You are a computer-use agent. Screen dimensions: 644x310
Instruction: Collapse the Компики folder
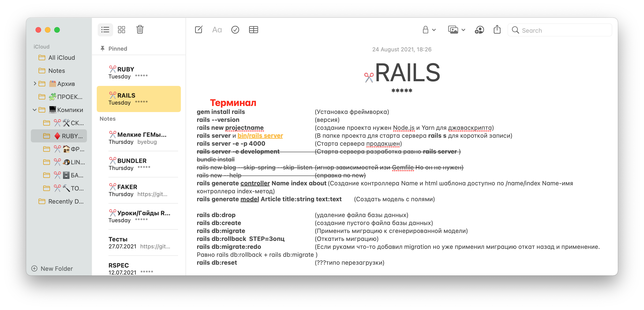click(35, 110)
